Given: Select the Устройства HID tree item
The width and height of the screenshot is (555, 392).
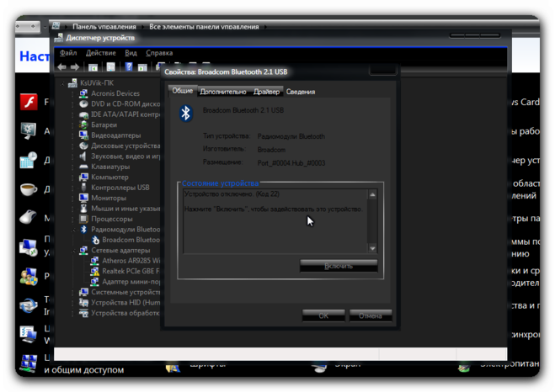Looking at the screenshot, I should [x=125, y=303].
